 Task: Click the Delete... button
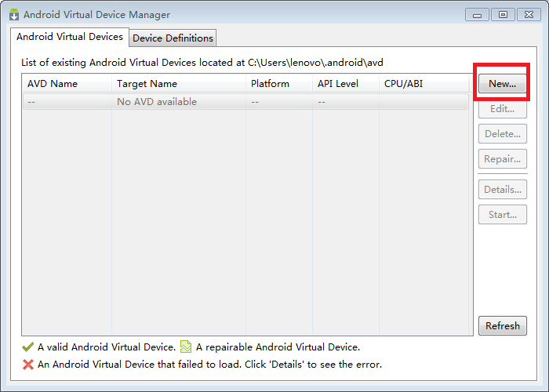click(x=503, y=134)
